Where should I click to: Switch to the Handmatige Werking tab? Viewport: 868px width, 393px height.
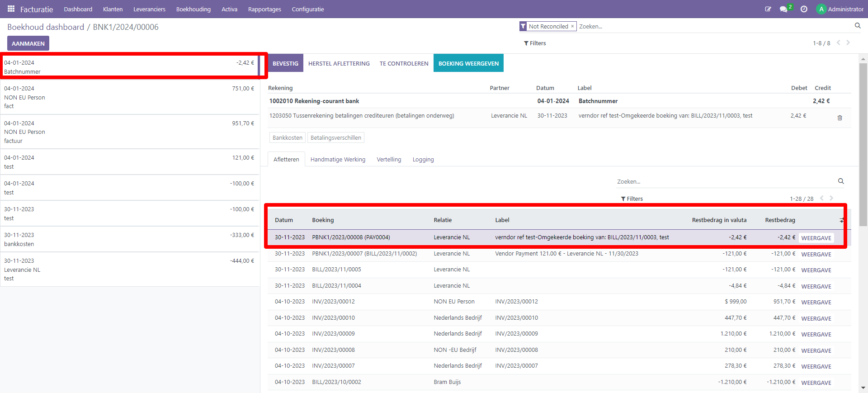(338, 160)
